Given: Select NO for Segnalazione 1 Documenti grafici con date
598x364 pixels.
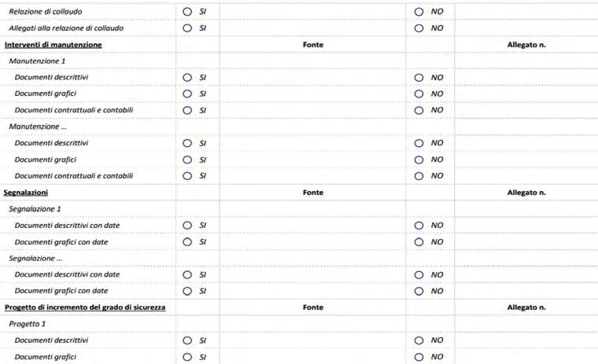Looking at the screenshot, I should 419,241.
